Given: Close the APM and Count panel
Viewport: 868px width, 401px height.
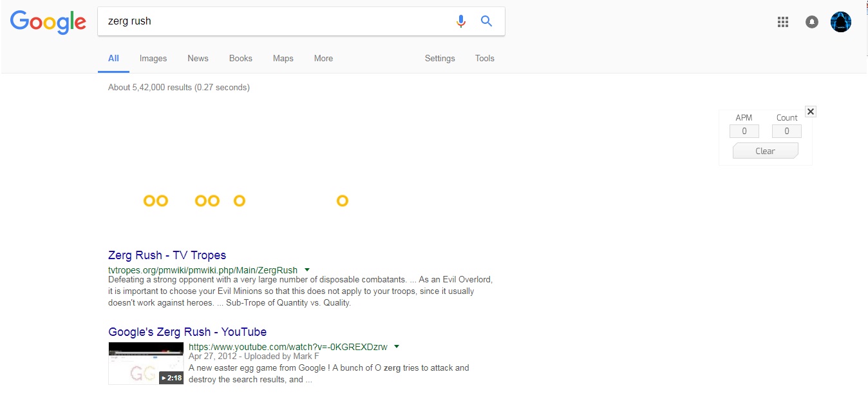Looking at the screenshot, I should tap(811, 112).
